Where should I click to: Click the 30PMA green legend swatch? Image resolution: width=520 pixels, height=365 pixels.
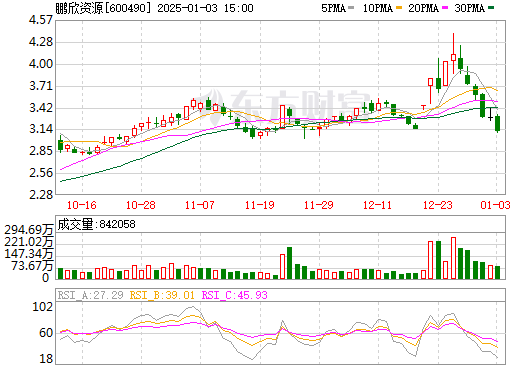[x=491, y=8]
